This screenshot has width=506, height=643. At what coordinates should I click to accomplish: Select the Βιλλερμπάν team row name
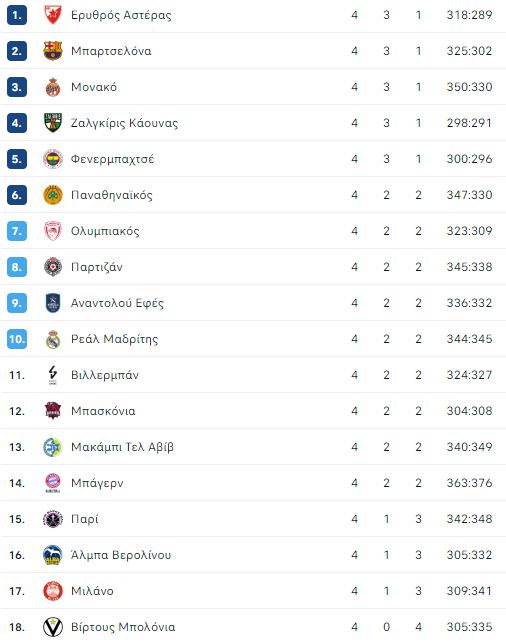[x=105, y=375]
